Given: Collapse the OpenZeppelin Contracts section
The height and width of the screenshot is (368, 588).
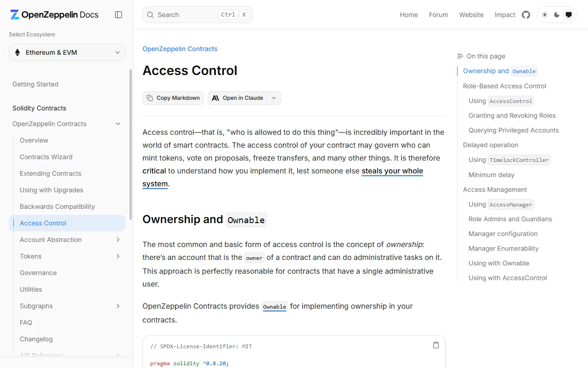Looking at the screenshot, I should pyautogui.click(x=118, y=124).
